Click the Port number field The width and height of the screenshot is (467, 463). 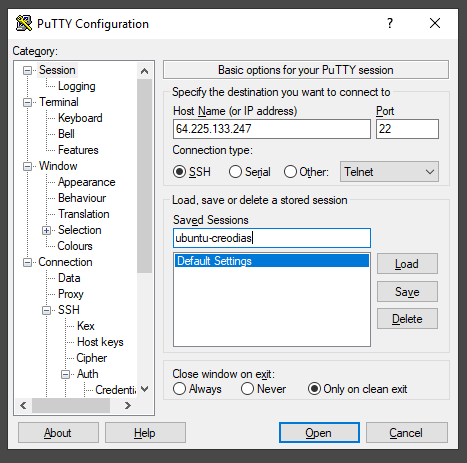pos(407,129)
